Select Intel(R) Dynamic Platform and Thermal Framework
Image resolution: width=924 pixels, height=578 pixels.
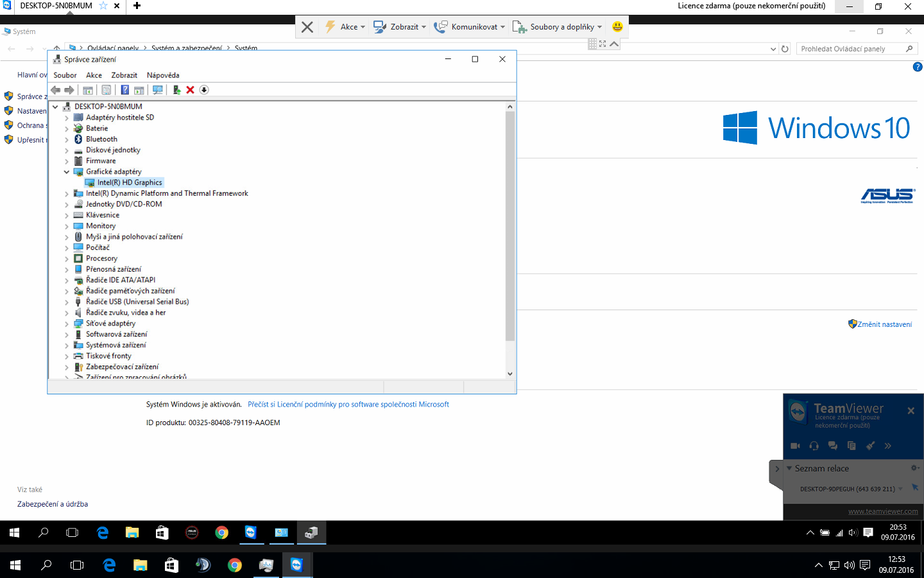(x=167, y=193)
